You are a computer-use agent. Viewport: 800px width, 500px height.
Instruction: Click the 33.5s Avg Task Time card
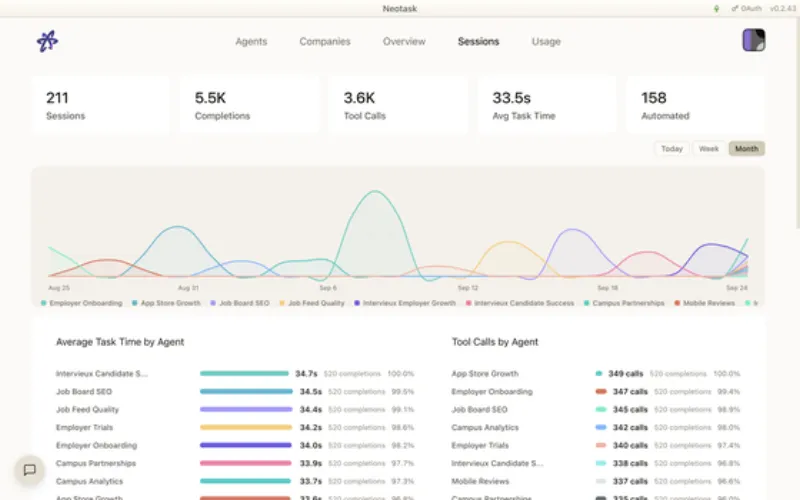click(x=547, y=106)
